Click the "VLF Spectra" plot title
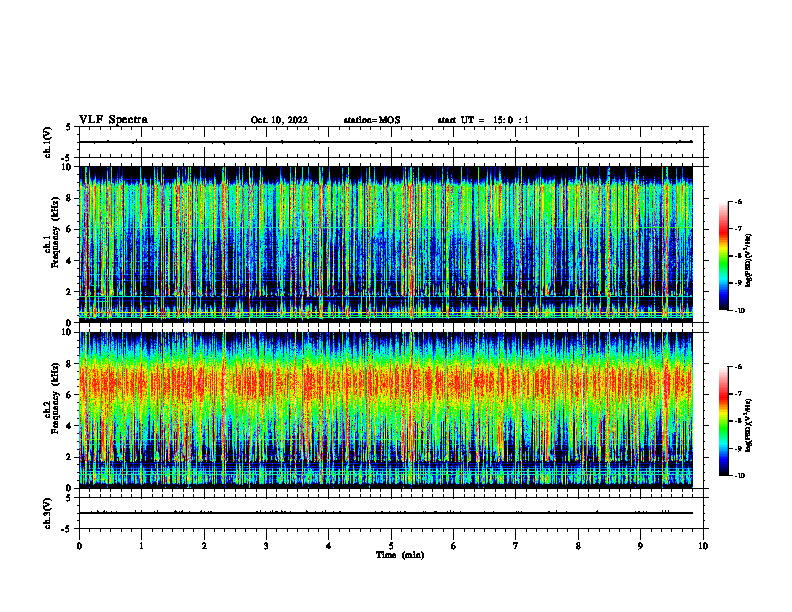 (113, 120)
